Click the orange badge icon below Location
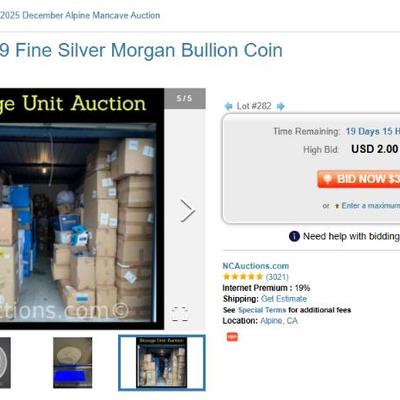The height and width of the screenshot is (400, 400). coord(232,337)
